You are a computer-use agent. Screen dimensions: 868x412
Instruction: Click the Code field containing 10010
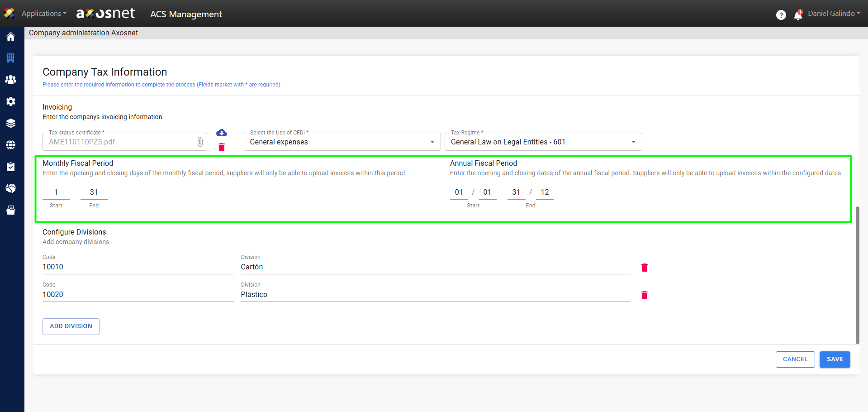tap(138, 267)
